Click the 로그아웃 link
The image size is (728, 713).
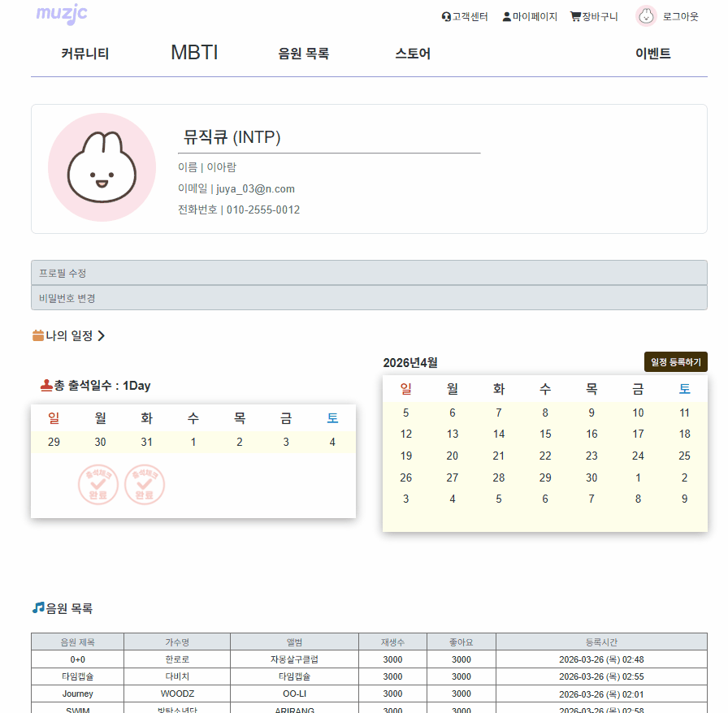[x=680, y=16]
